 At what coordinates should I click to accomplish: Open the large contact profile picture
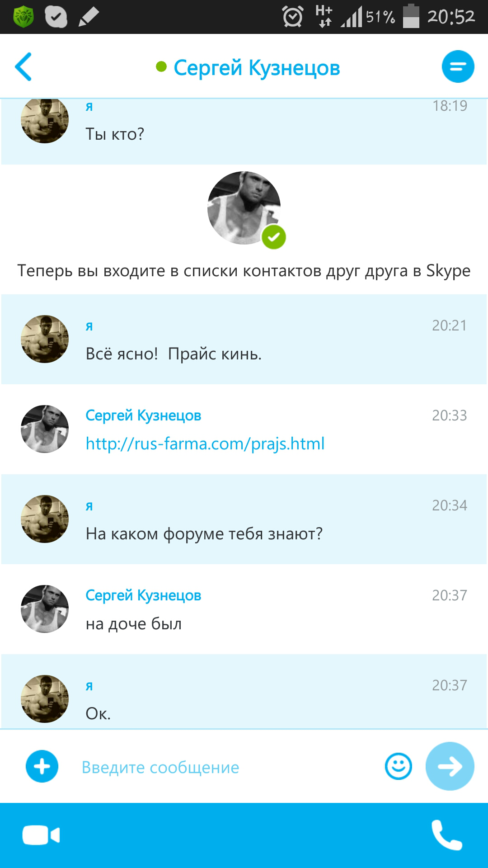pyautogui.click(x=244, y=208)
